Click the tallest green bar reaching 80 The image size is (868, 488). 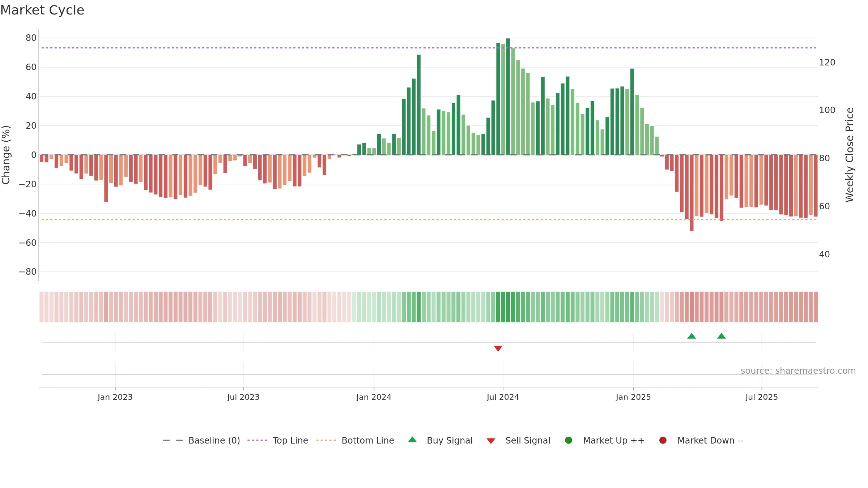pos(508,97)
